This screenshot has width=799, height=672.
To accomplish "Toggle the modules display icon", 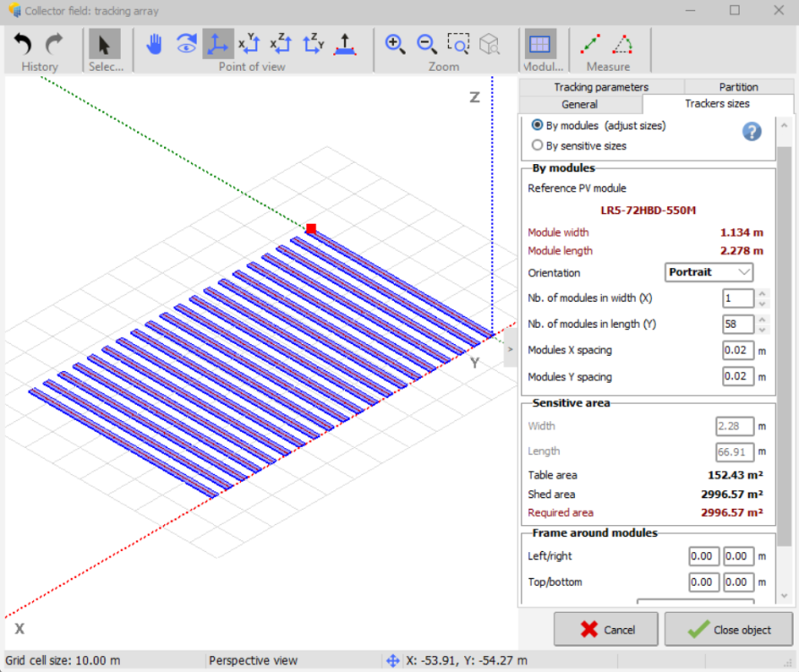I will (x=539, y=44).
